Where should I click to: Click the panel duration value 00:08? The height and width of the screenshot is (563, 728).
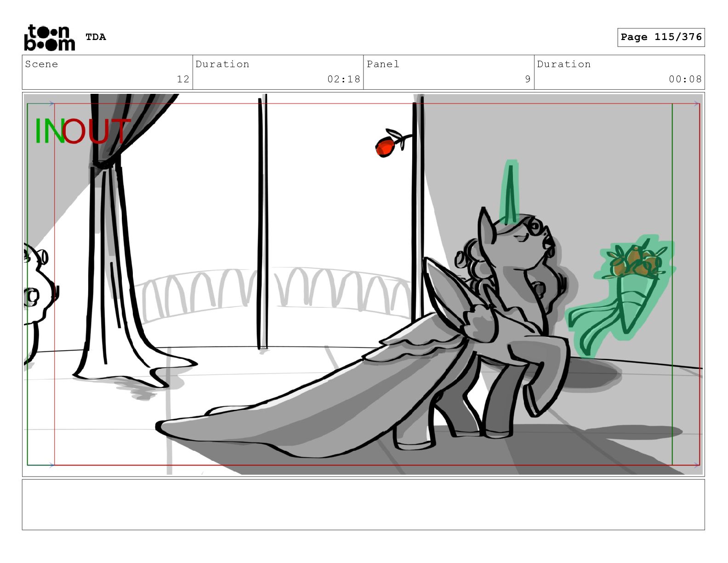click(685, 79)
